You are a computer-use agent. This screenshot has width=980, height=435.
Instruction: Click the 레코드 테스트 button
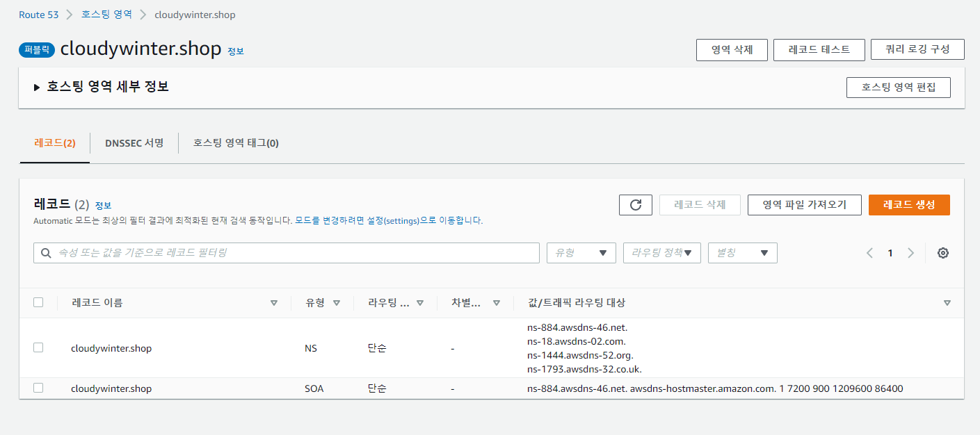(819, 50)
